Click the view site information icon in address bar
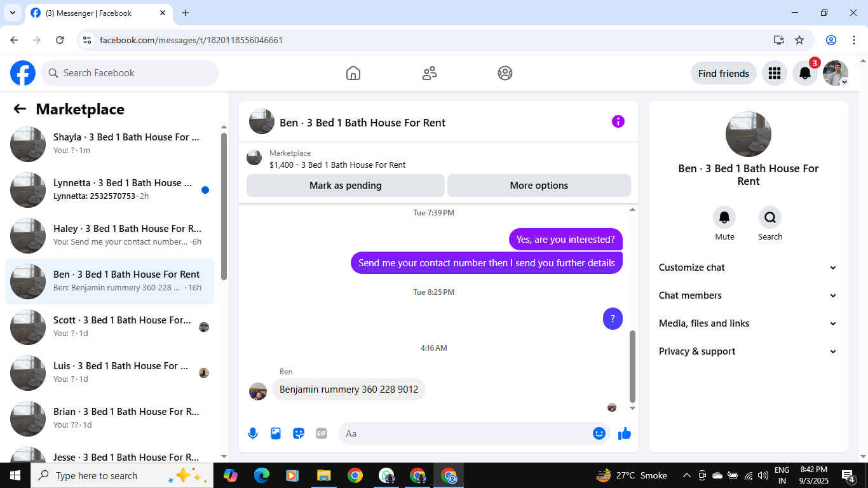The width and height of the screenshot is (868, 488). (88, 40)
